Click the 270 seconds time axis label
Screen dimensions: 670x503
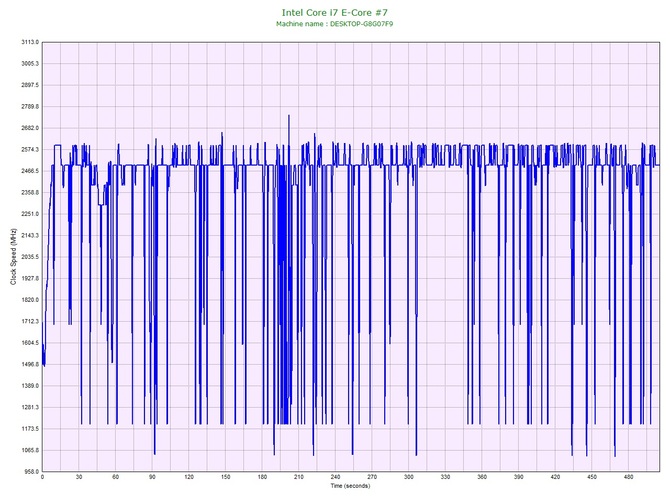coord(372,477)
